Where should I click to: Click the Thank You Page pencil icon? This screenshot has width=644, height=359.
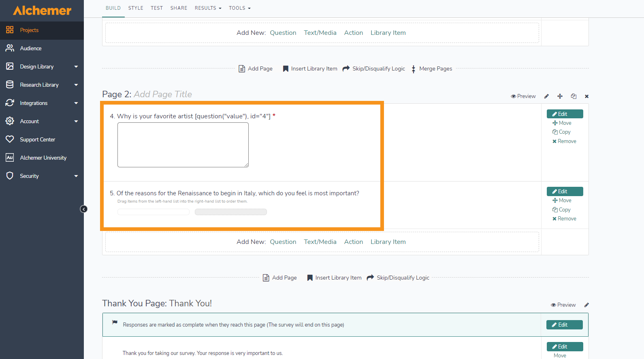(x=586, y=305)
